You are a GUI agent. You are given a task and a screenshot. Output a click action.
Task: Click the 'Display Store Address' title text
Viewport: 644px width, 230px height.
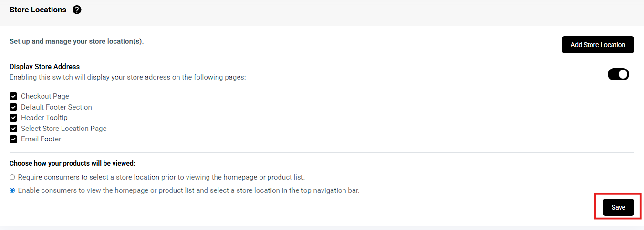point(44,67)
